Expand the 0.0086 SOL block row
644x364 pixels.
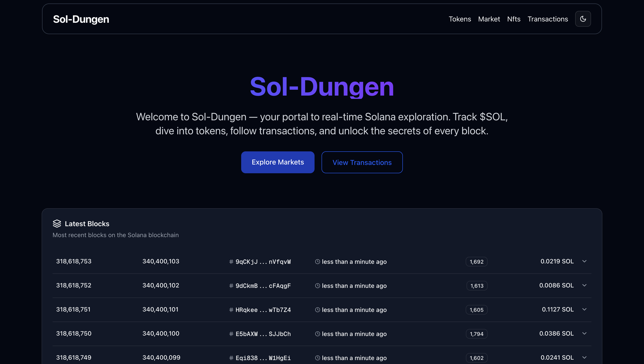coord(584,285)
